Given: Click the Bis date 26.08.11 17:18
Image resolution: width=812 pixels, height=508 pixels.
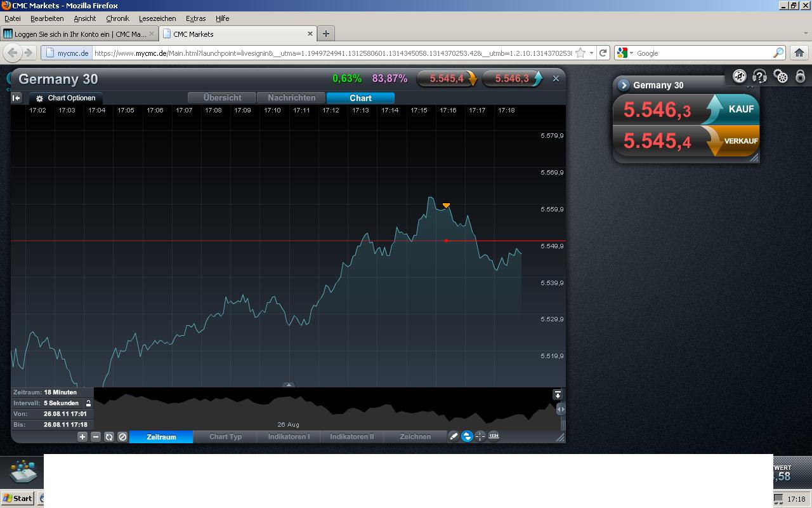Looking at the screenshot, I should [x=65, y=425].
